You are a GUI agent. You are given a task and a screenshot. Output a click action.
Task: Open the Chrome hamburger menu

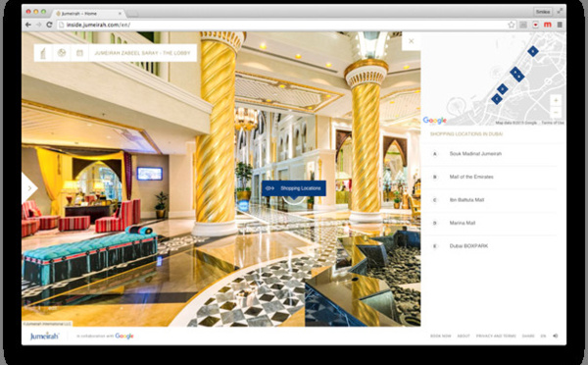click(x=560, y=25)
